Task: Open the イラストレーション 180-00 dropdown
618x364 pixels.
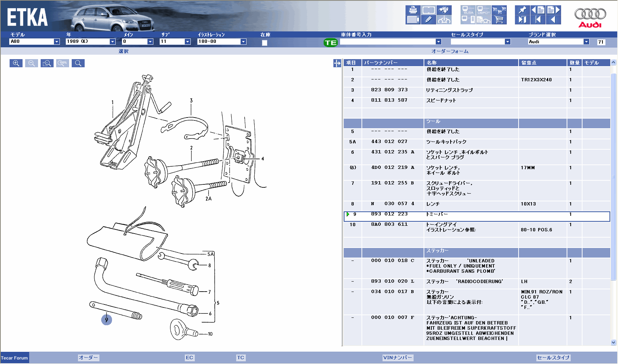Action: [x=243, y=41]
